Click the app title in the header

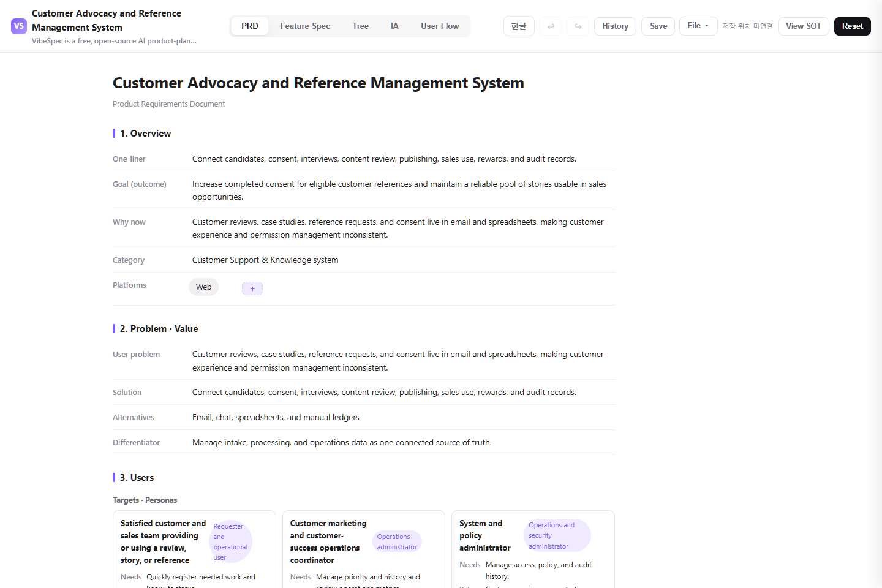click(107, 20)
